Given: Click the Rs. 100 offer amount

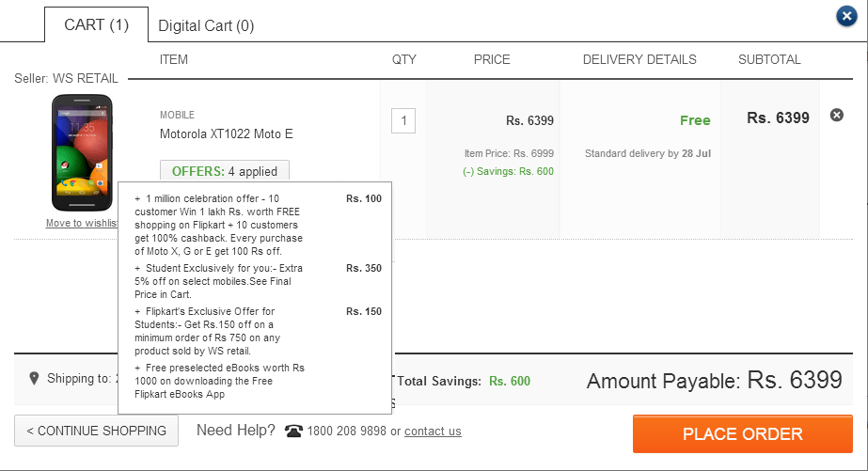Looking at the screenshot, I should tap(364, 198).
